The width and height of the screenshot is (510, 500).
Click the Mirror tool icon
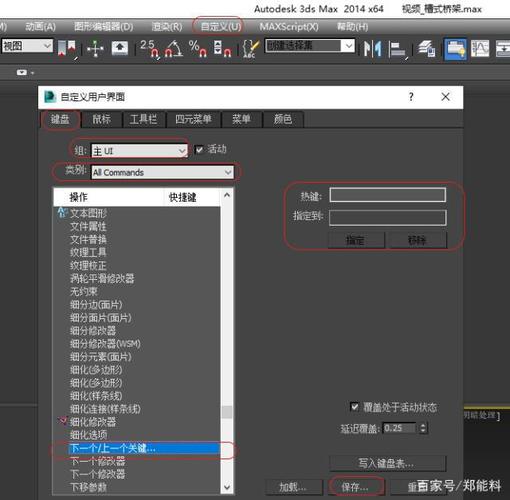point(373,49)
